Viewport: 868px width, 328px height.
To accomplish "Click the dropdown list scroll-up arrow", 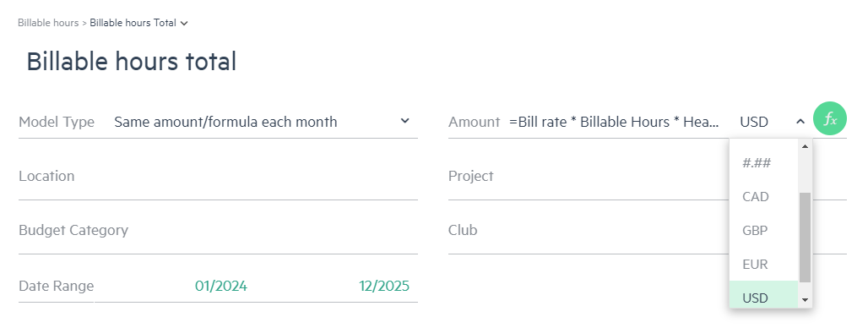I will pyautogui.click(x=805, y=147).
